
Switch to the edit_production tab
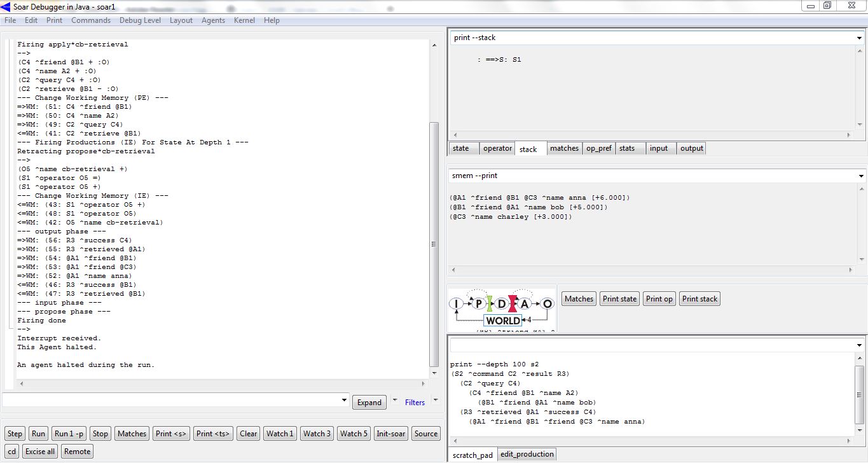coord(527,454)
